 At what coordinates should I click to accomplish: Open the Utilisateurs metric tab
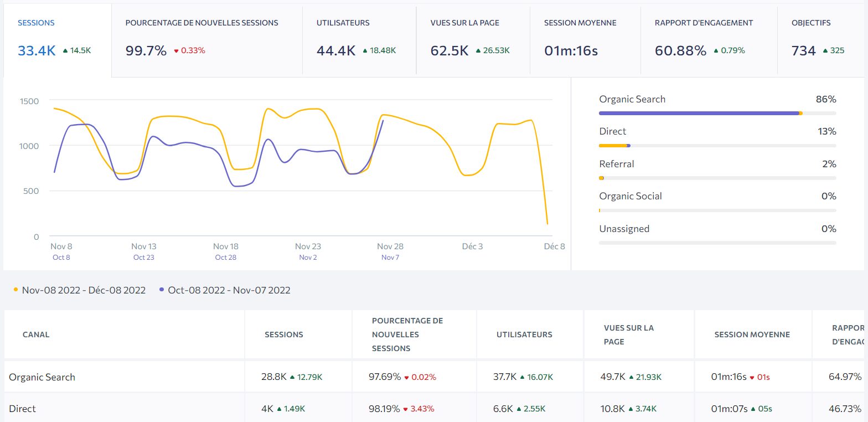tap(359, 40)
